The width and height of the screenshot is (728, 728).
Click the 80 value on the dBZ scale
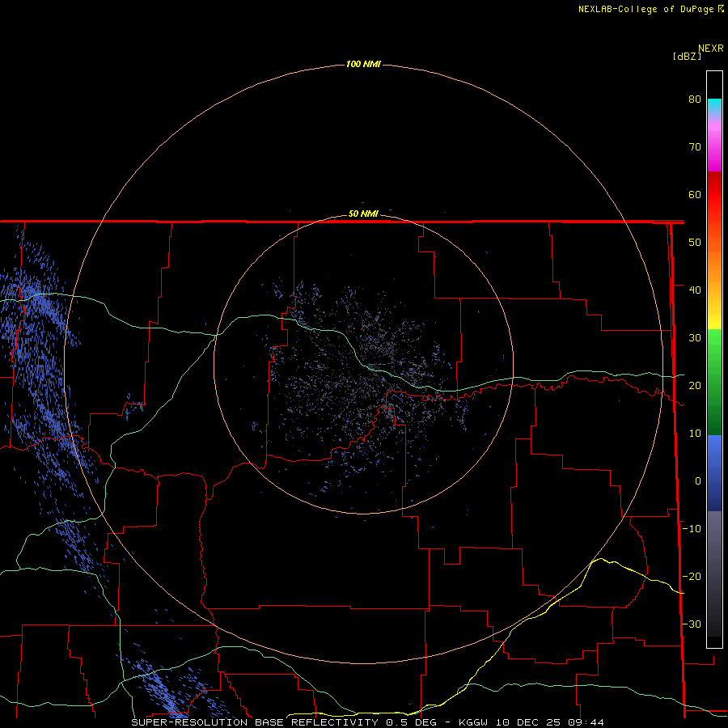(x=695, y=99)
